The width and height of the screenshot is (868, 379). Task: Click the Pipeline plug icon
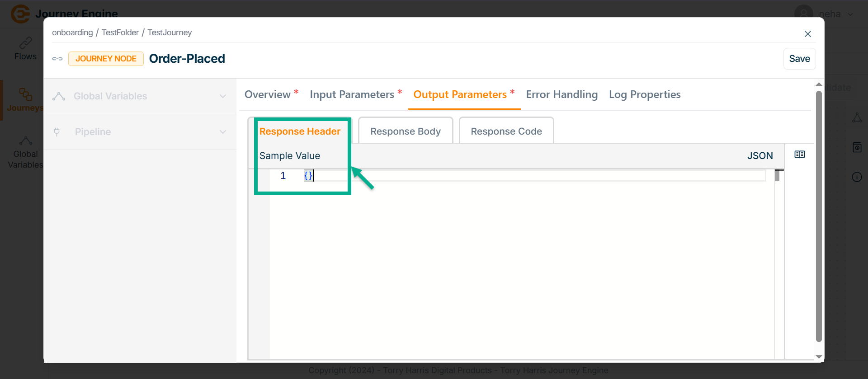pyautogui.click(x=57, y=132)
